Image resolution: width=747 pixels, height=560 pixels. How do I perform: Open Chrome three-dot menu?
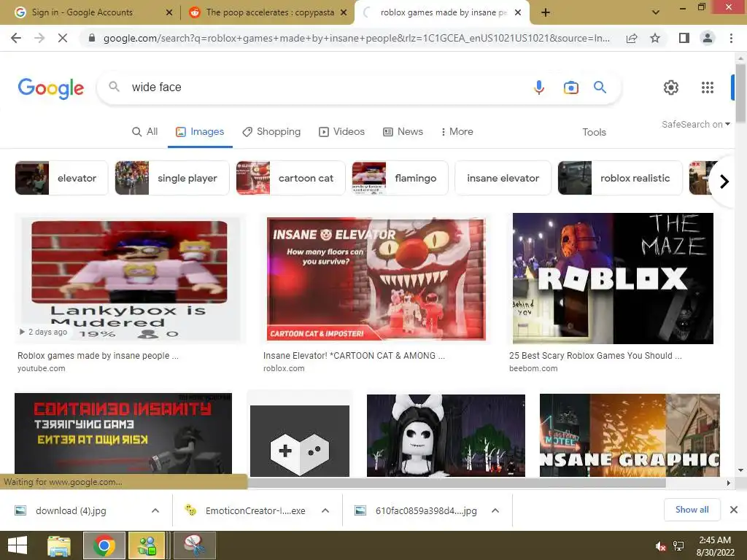click(x=731, y=38)
